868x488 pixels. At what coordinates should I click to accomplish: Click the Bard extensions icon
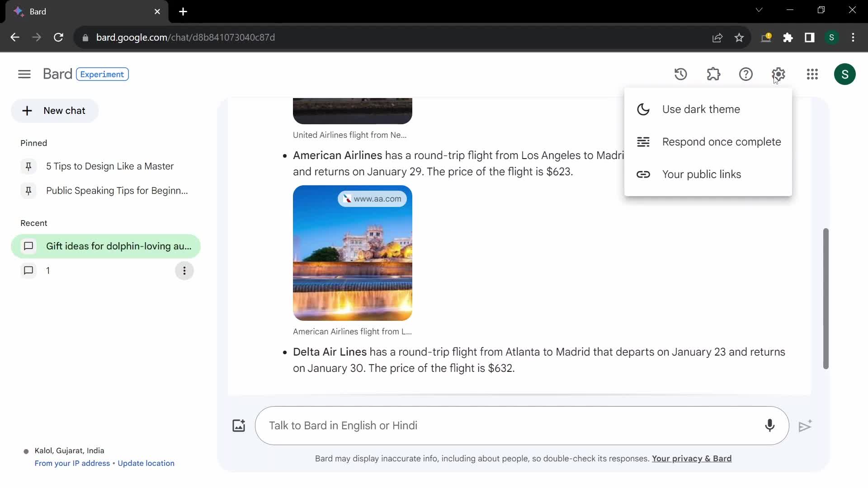click(x=713, y=74)
